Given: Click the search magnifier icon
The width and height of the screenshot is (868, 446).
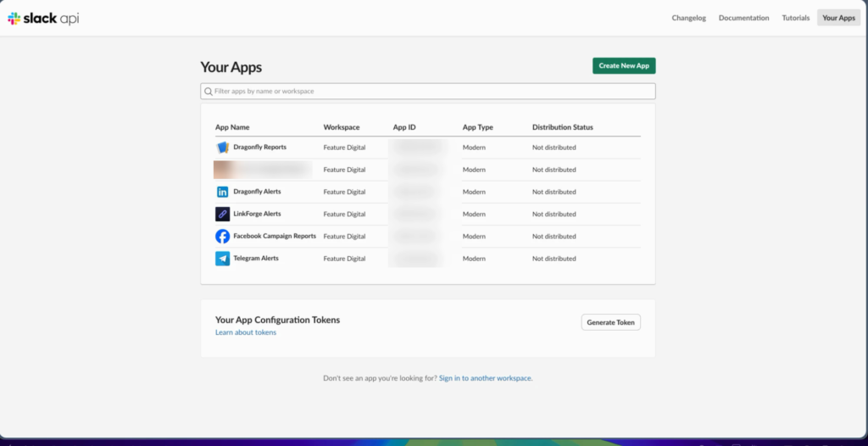Looking at the screenshot, I should click(209, 92).
